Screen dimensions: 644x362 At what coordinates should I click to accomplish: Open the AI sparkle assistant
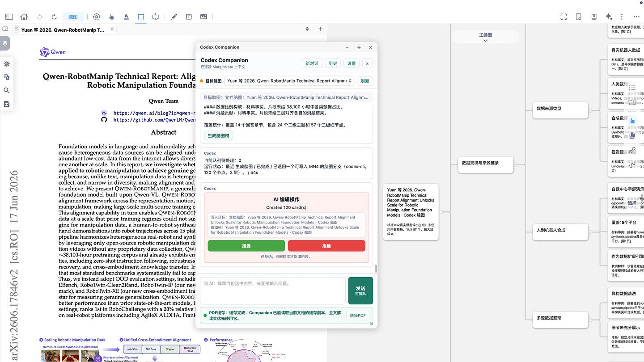(x=609, y=17)
